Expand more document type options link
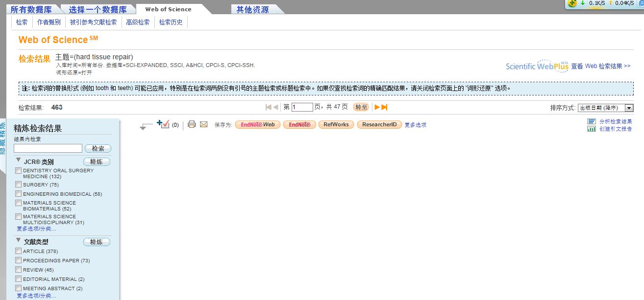The height and width of the screenshot is (300, 644). tap(36, 296)
